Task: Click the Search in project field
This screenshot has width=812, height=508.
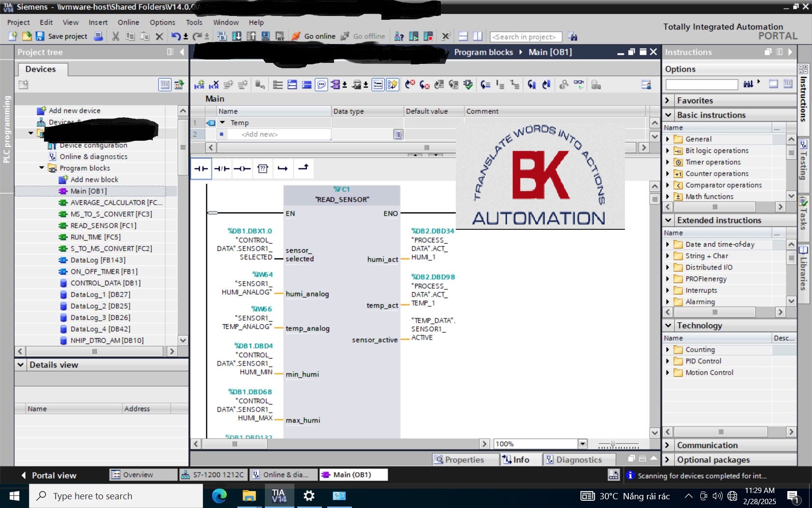Action: coord(526,37)
